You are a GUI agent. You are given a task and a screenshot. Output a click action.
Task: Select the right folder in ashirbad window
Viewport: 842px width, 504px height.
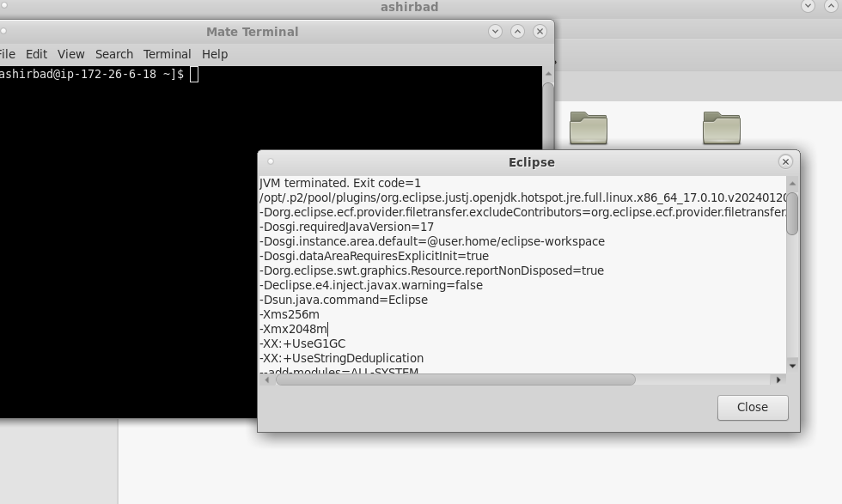721,128
